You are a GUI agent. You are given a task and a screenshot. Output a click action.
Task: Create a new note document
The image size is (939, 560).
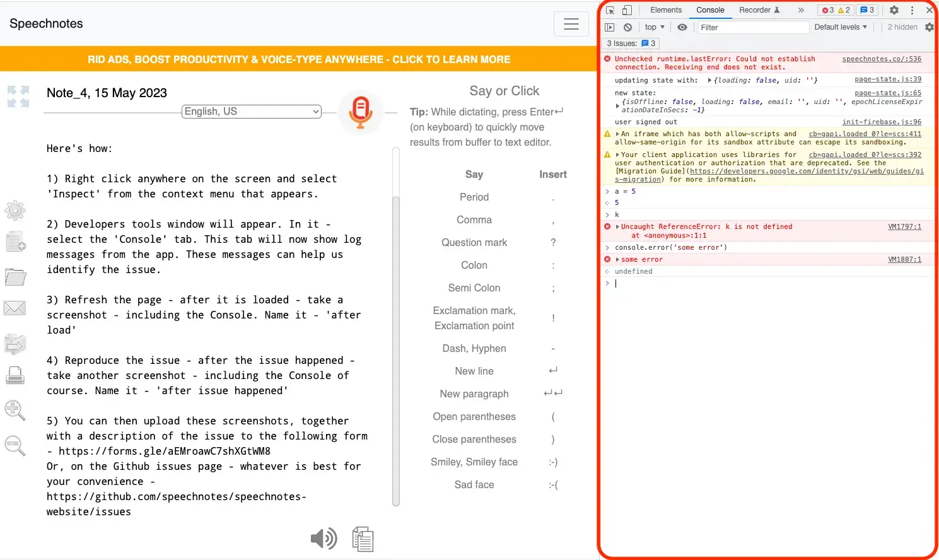[x=15, y=242]
